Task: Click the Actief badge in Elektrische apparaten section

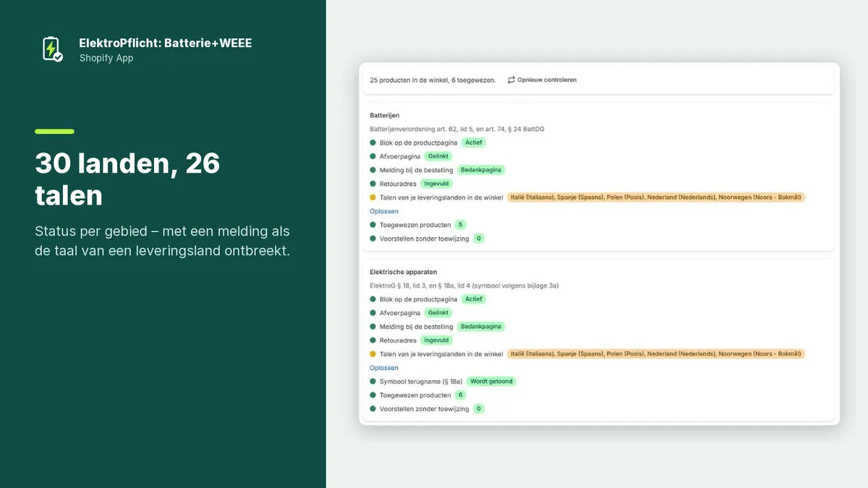Action: coord(474,299)
